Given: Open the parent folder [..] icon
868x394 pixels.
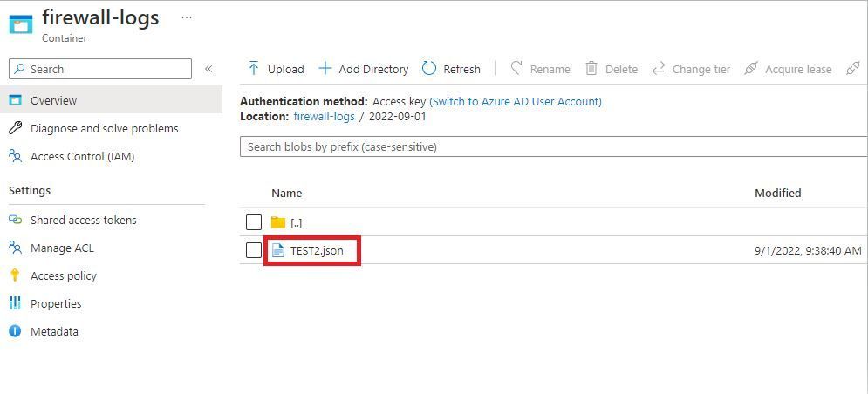Looking at the screenshot, I should (278, 222).
